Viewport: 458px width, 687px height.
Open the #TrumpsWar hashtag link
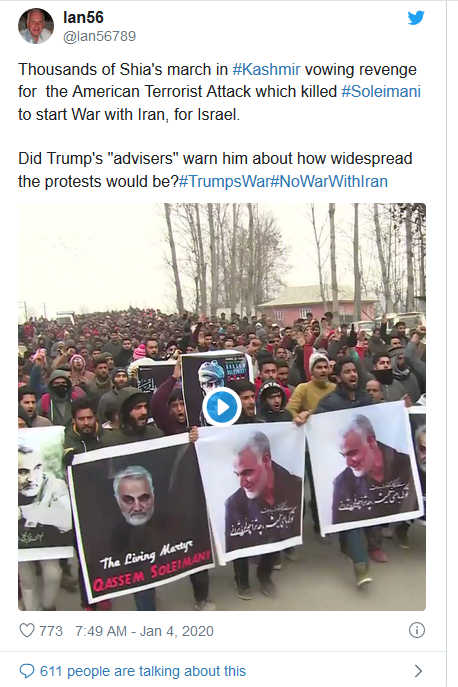[x=224, y=181]
